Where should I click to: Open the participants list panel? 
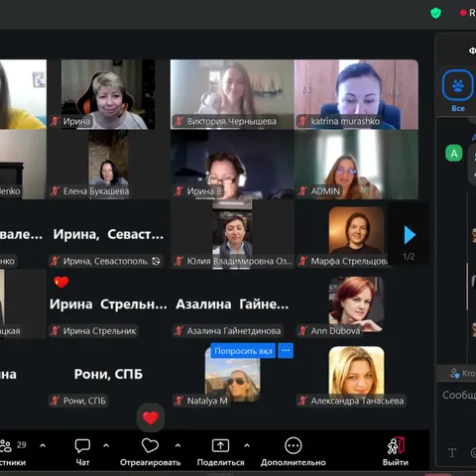click(x=13, y=452)
